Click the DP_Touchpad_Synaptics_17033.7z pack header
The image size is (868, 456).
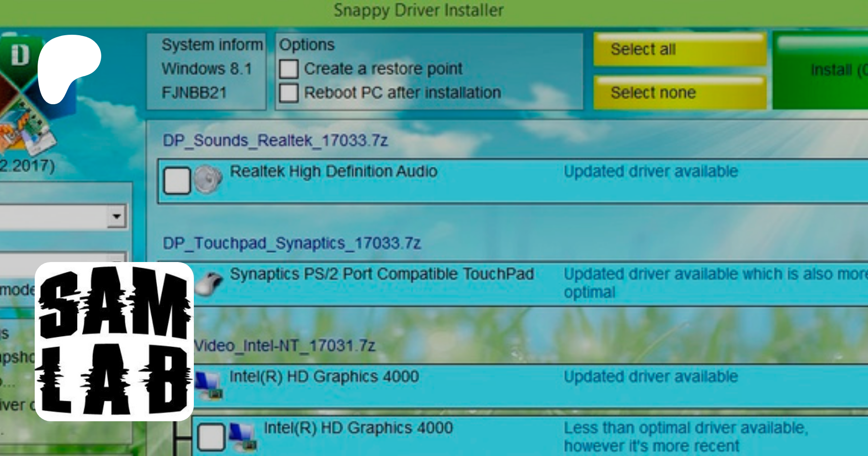coord(292,243)
